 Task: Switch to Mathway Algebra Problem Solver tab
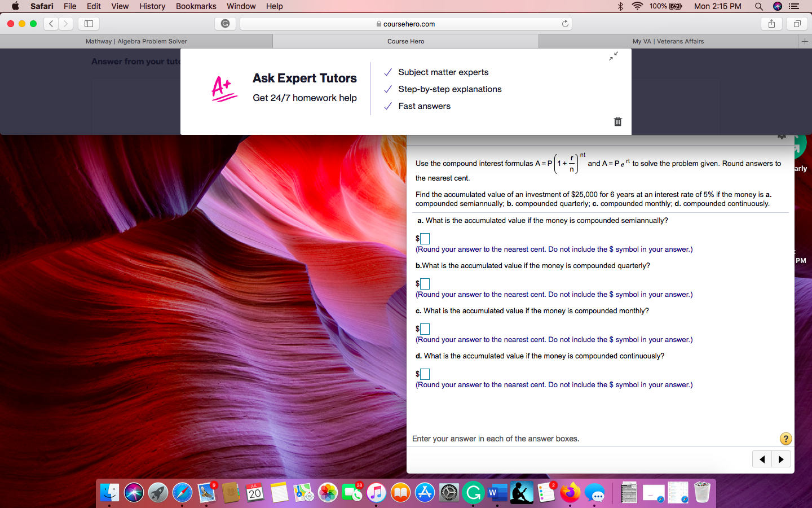click(136, 41)
